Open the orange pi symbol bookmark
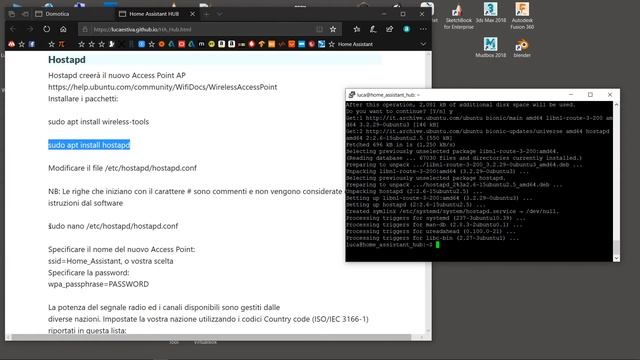The height and width of the screenshot is (360, 640). click(61, 44)
